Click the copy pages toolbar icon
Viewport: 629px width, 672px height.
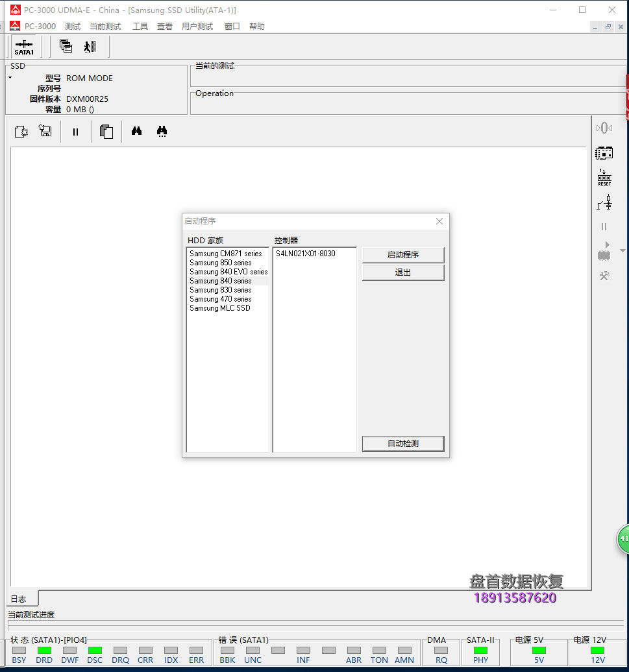pyautogui.click(x=106, y=132)
